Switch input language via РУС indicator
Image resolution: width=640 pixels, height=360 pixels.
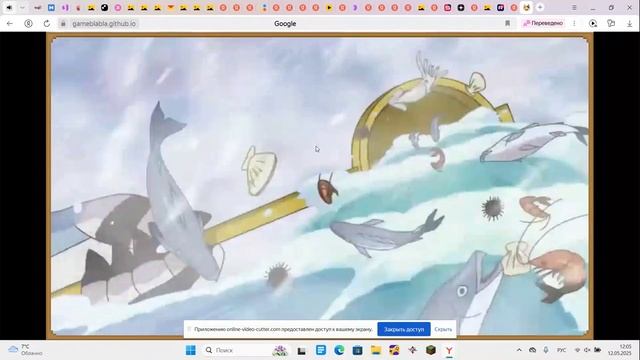[562, 350]
